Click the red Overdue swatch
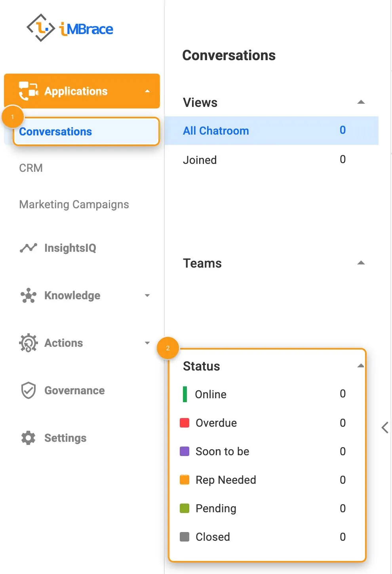The width and height of the screenshot is (392, 574). (185, 423)
